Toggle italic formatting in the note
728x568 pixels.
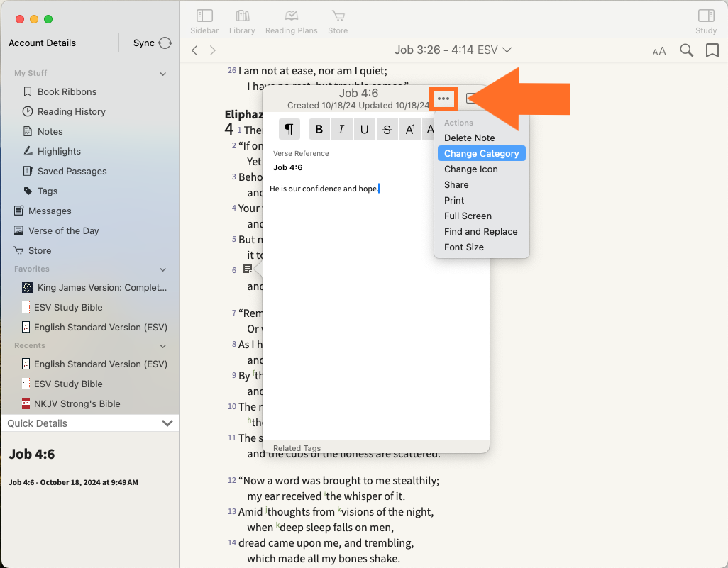pos(341,129)
